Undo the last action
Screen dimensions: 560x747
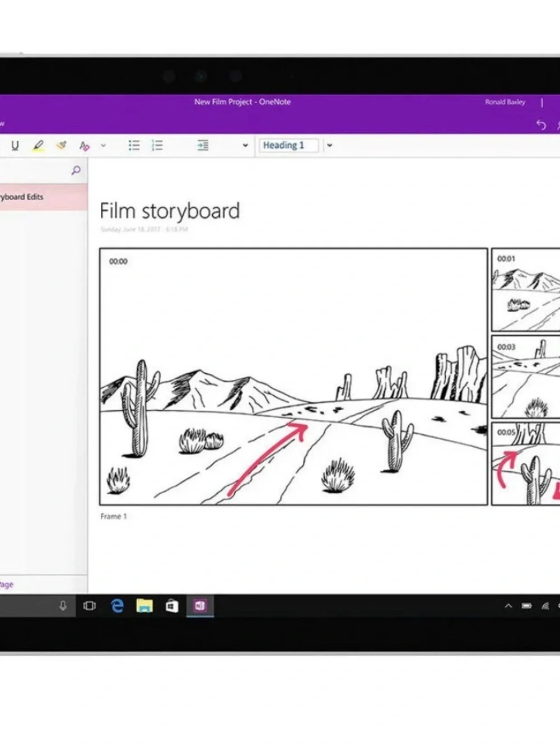[541, 124]
